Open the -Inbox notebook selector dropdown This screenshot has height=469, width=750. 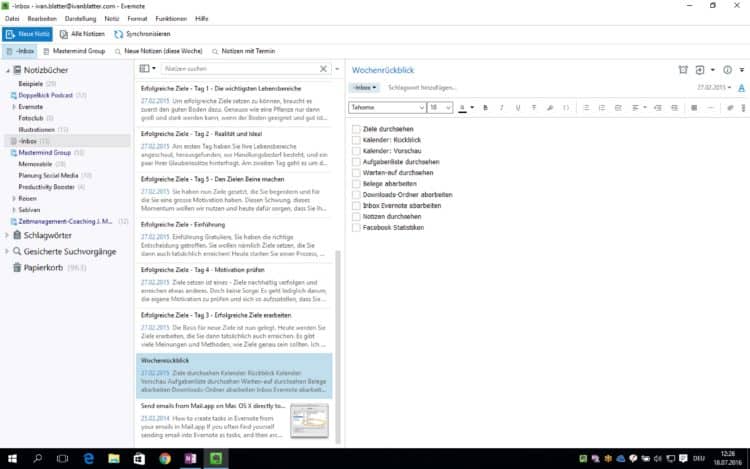click(364, 87)
